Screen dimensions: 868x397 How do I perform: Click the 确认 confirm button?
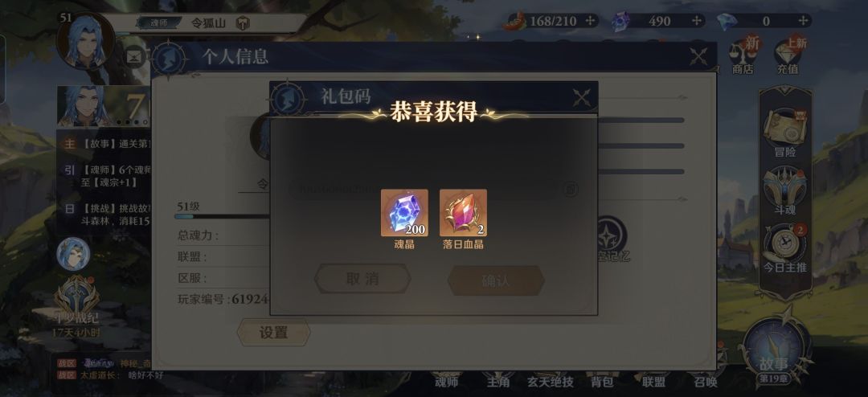point(495,280)
